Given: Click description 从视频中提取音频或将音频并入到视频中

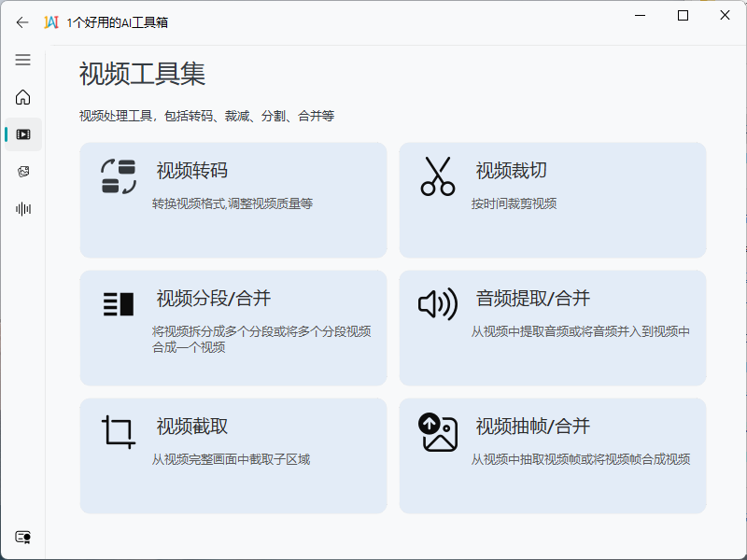Looking at the screenshot, I should coord(581,331).
